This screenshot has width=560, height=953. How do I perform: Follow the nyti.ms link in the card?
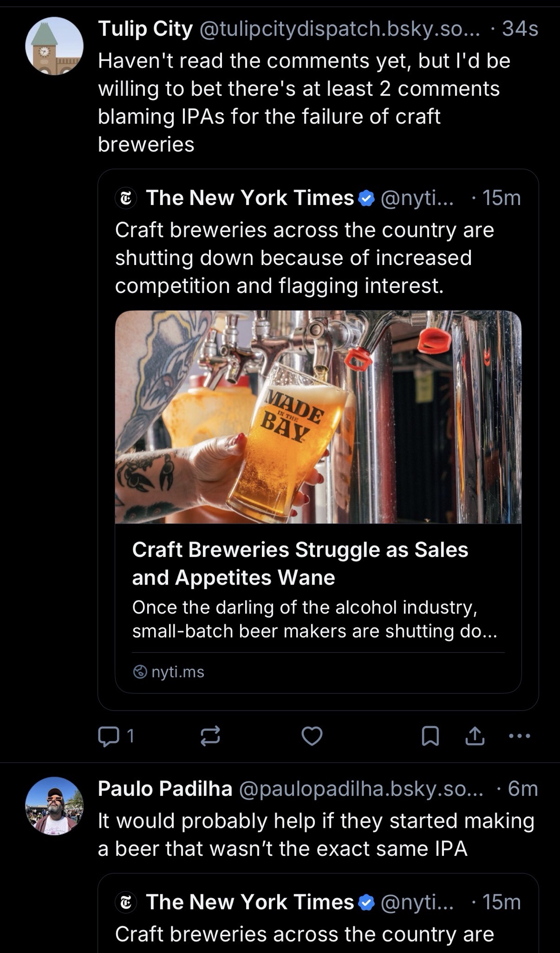177,672
